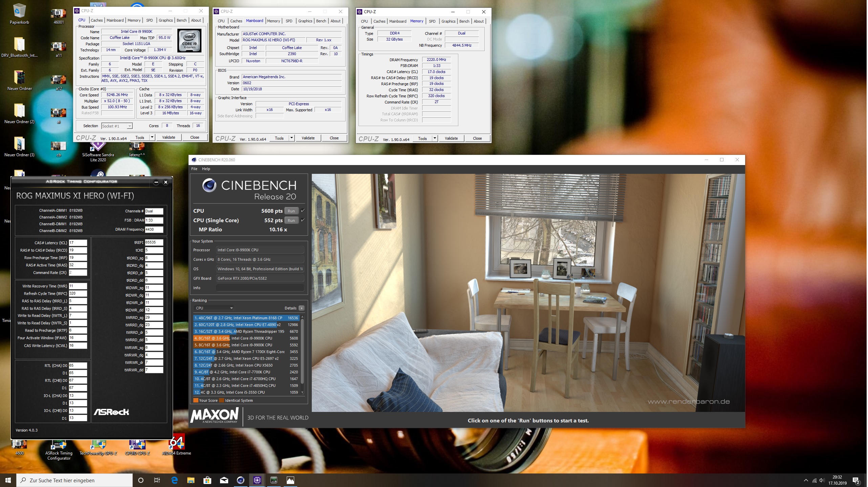868x487 pixels.
Task: Switch to SPD tab in Memory CPU-Z window
Action: (432, 21)
